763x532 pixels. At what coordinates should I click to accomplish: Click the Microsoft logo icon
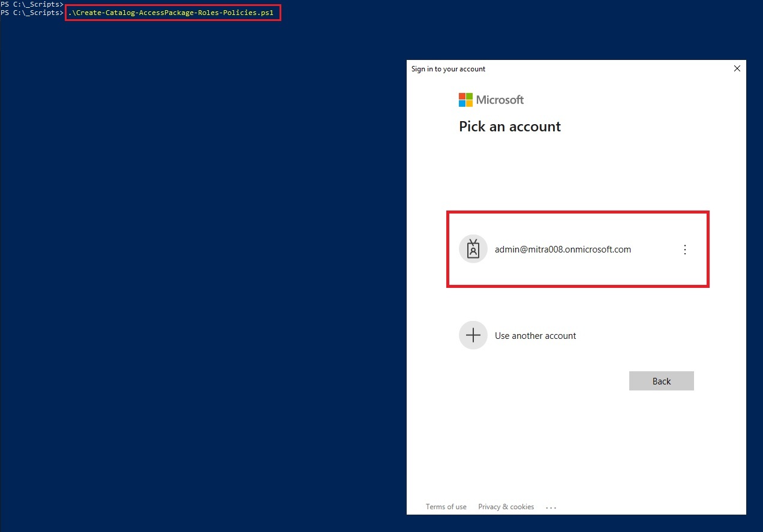click(465, 99)
